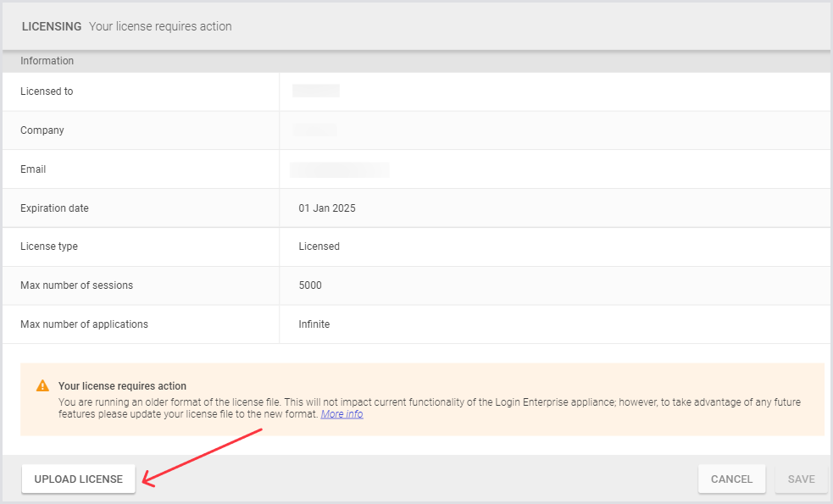The width and height of the screenshot is (833, 504).
Task: Click the Company row label
Action: tap(41, 130)
